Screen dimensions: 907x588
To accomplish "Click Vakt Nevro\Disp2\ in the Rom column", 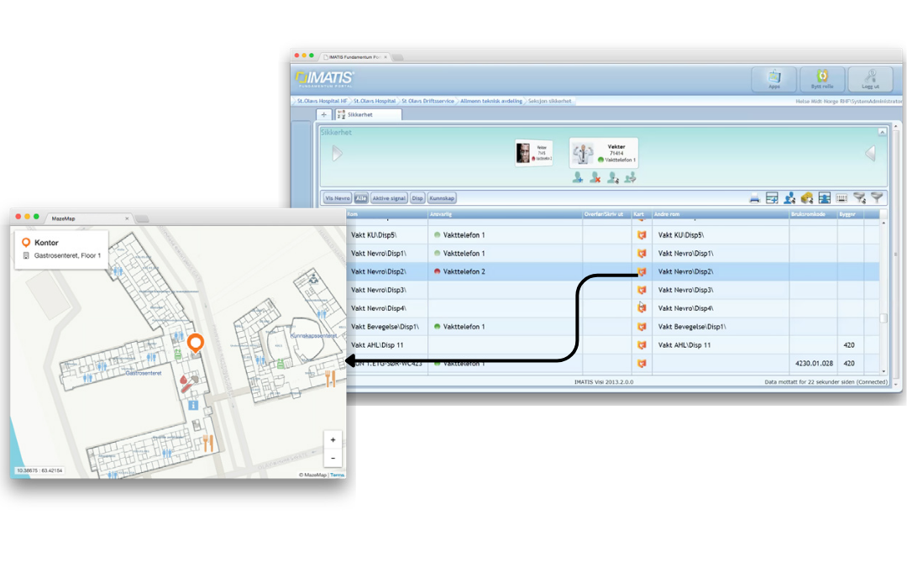I will pyautogui.click(x=378, y=271).
